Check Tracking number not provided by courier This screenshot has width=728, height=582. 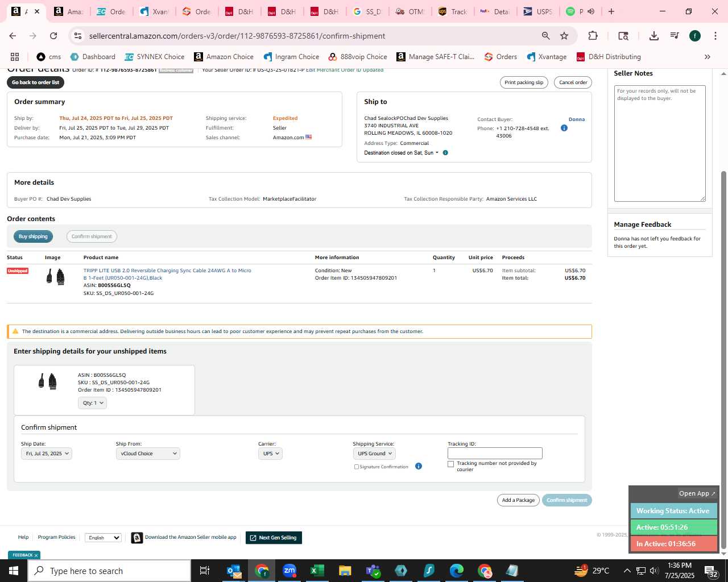click(451, 464)
